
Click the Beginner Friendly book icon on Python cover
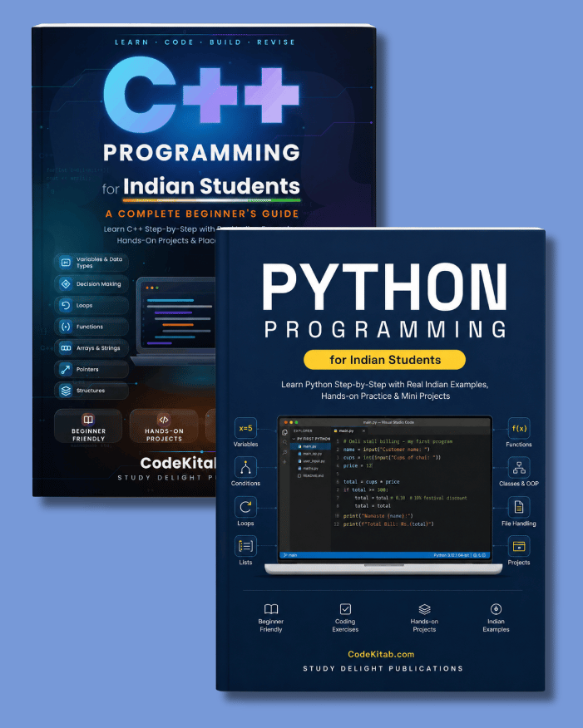[271, 608]
